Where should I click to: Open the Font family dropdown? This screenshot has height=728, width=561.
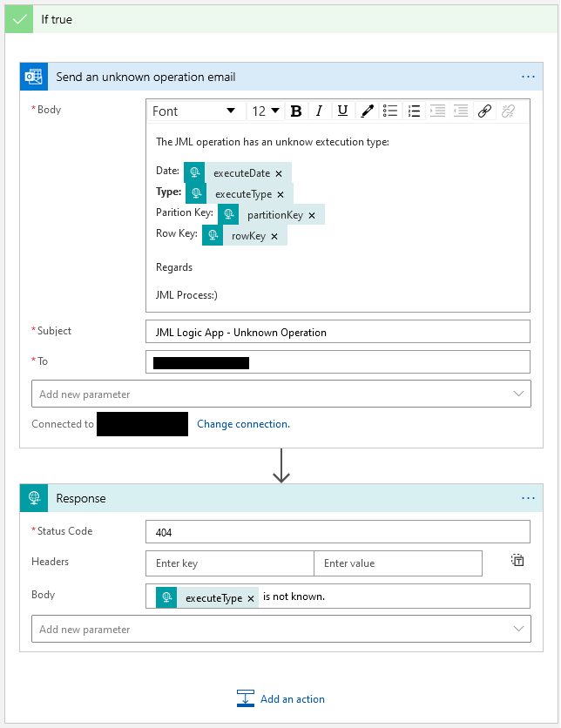point(193,111)
